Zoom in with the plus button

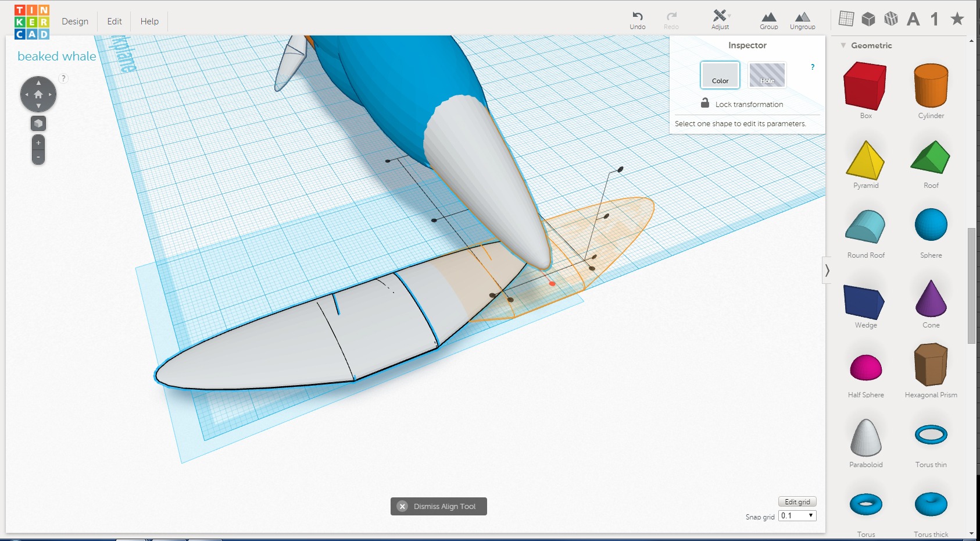pos(38,143)
